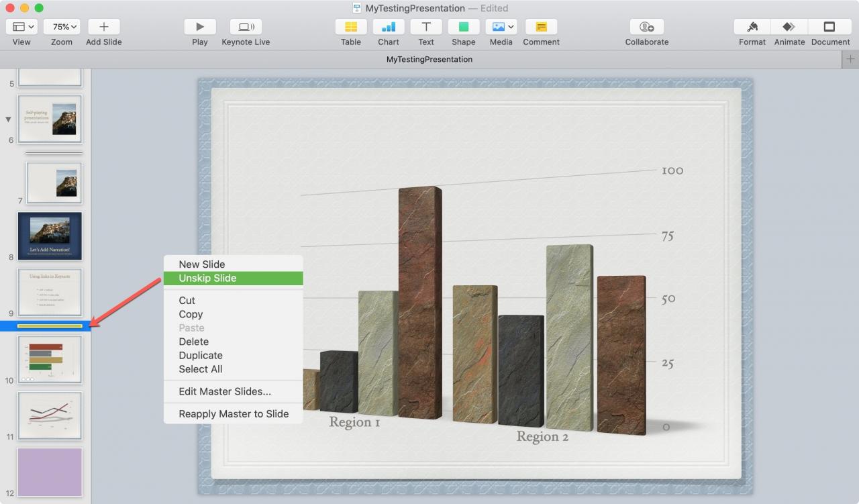The image size is (859, 504).
Task: Select slide 11 line chart thumbnail
Action: point(50,416)
